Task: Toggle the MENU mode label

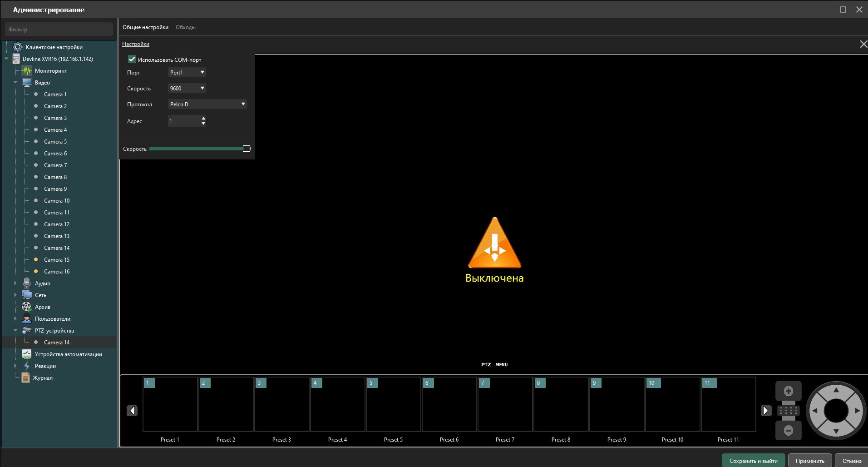Action: tap(501, 364)
